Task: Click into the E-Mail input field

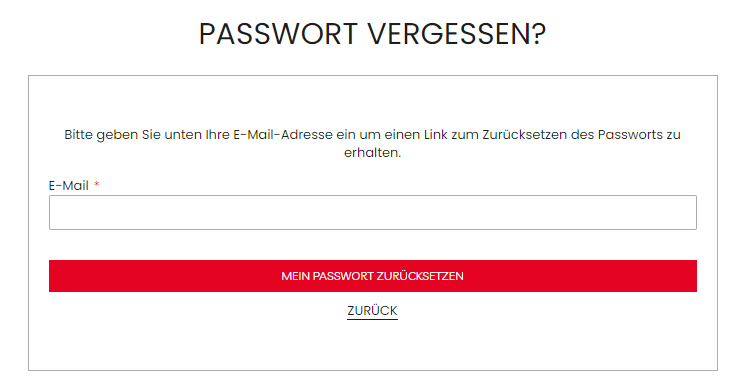Action: tap(372, 212)
